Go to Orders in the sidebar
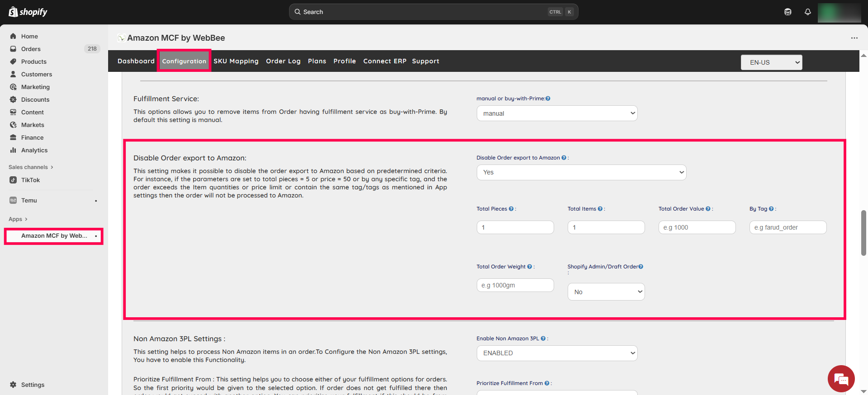 31,49
